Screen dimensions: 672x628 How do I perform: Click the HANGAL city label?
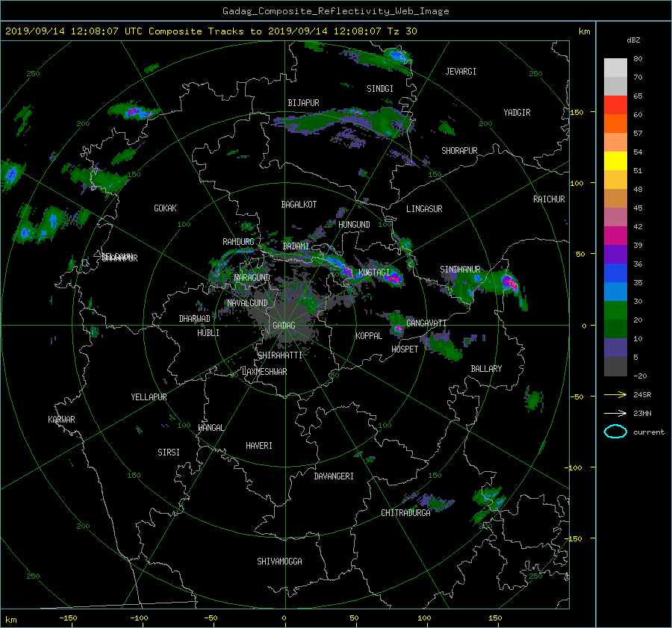[x=211, y=428]
